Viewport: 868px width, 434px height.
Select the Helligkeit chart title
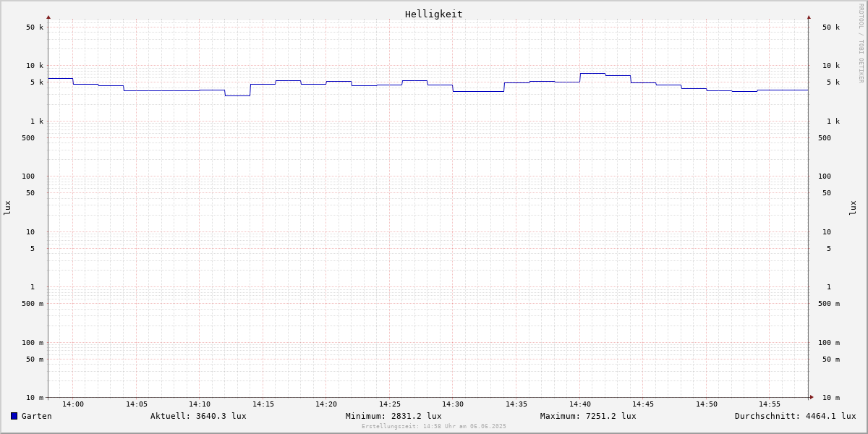pyautogui.click(x=434, y=14)
